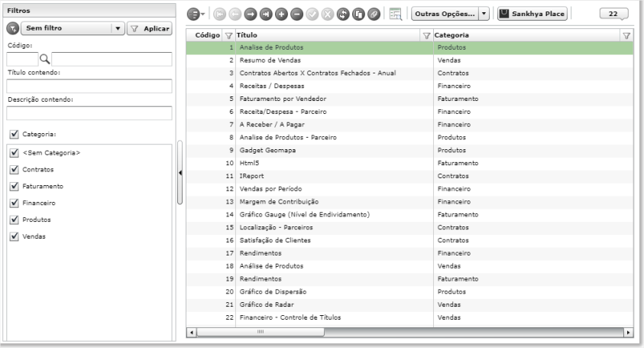Add a new record with plus icon
The height and width of the screenshot is (348, 644).
tap(281, 15)
